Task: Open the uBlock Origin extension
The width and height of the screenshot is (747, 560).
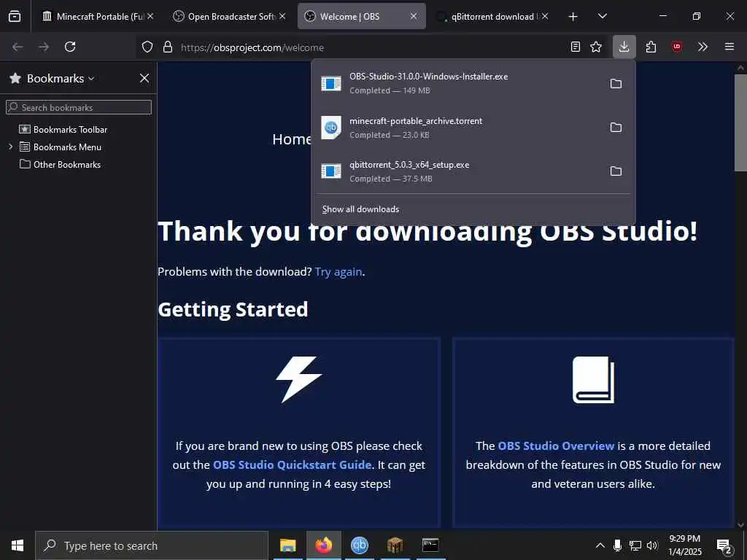Action: 677,47
